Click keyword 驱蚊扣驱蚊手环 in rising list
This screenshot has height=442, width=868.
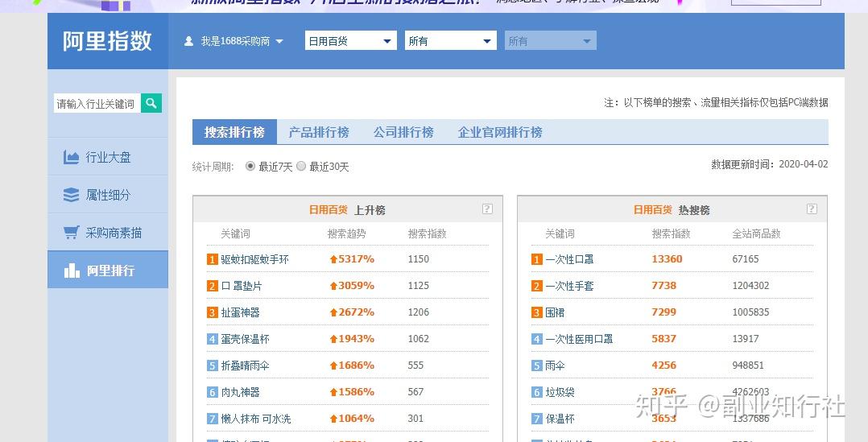254,259
